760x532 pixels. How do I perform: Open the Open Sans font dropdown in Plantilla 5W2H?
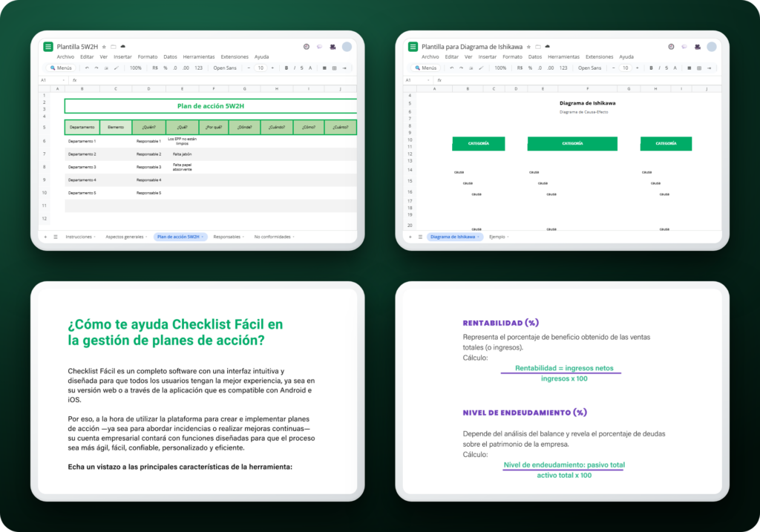(225, 68)
